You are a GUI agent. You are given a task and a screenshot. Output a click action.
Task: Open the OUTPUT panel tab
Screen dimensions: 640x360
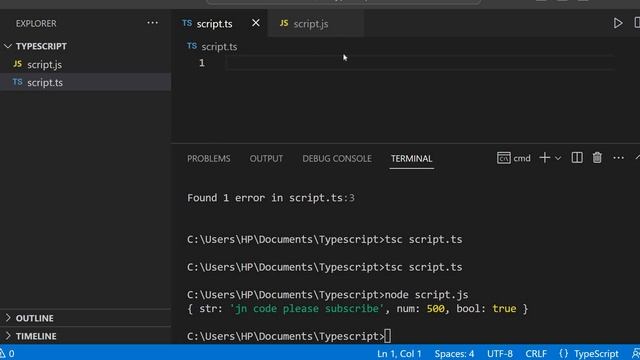point(266,158)
